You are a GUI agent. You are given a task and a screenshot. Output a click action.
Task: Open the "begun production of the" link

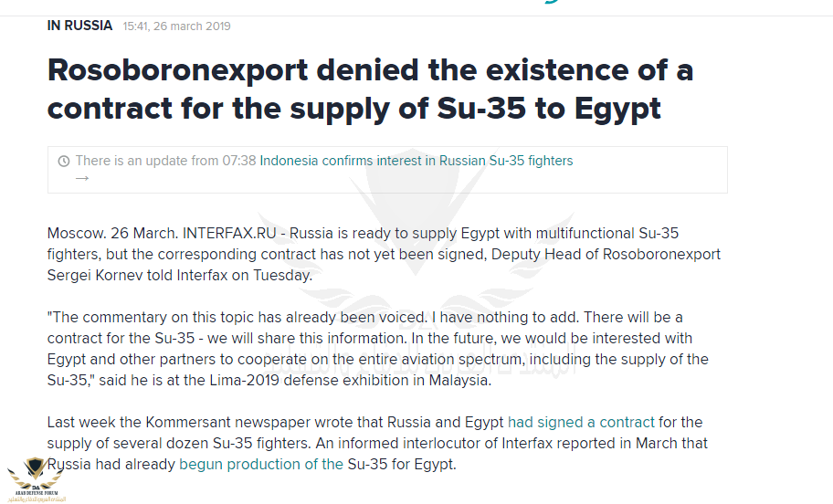[x=261, y=464]
